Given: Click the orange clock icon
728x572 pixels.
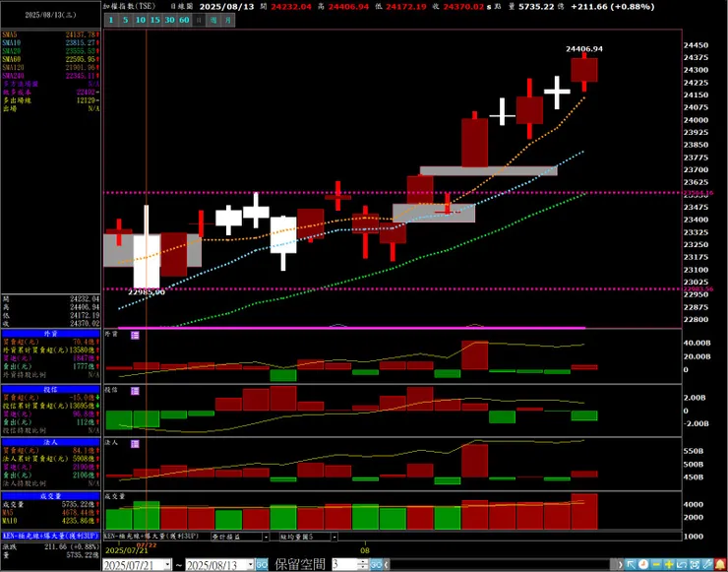Looking at the screenshot, I should tap(643, 564).
